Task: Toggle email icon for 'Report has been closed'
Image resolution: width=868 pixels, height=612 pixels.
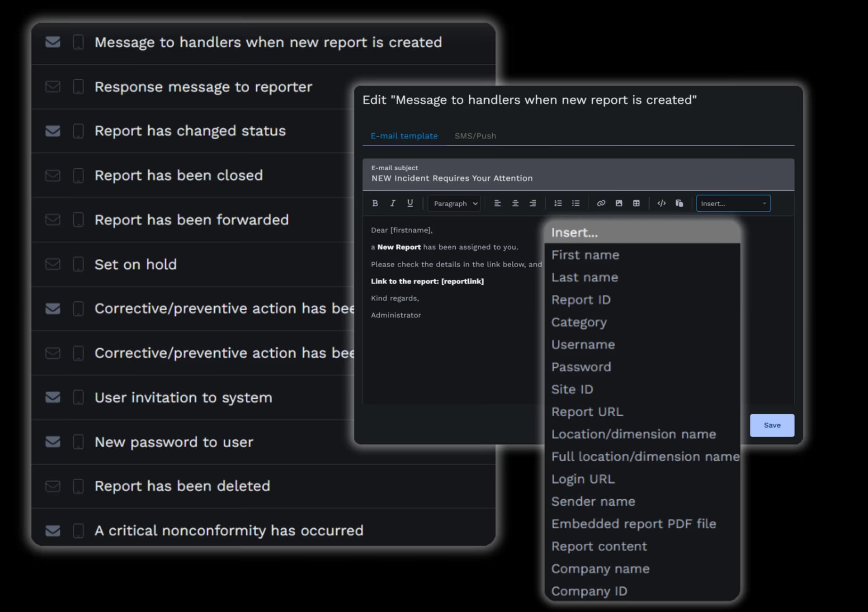Action: [x=53, y=175]
